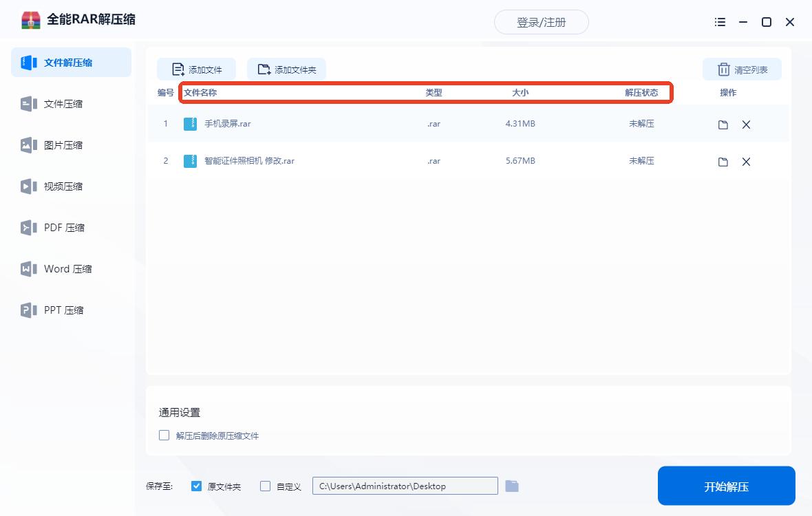
Task: Open folder for 手机录屏.rar row
Action: pyautogui.click(x=723, y=125)
